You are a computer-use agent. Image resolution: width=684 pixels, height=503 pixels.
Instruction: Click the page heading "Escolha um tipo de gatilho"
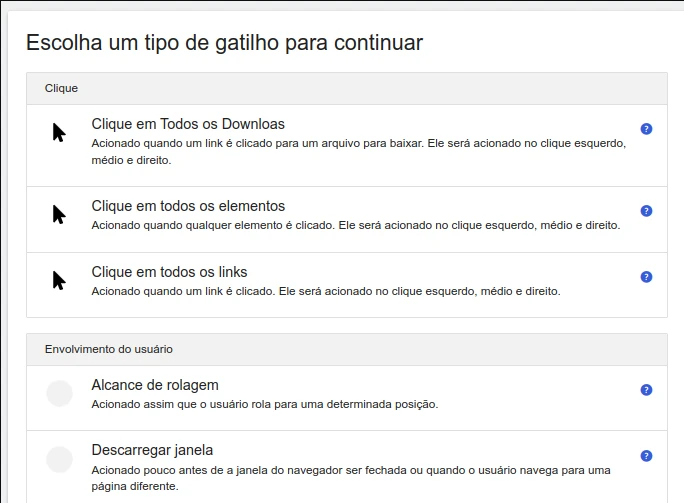[x=224, y=43]
